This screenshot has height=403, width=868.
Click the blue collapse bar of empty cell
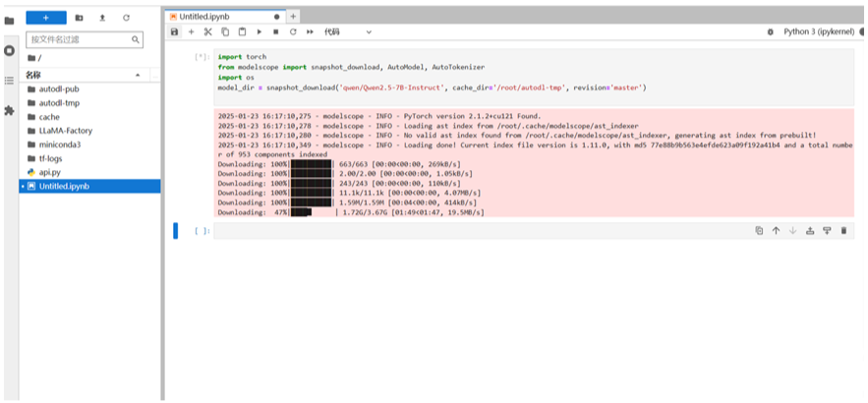point(176,231)
